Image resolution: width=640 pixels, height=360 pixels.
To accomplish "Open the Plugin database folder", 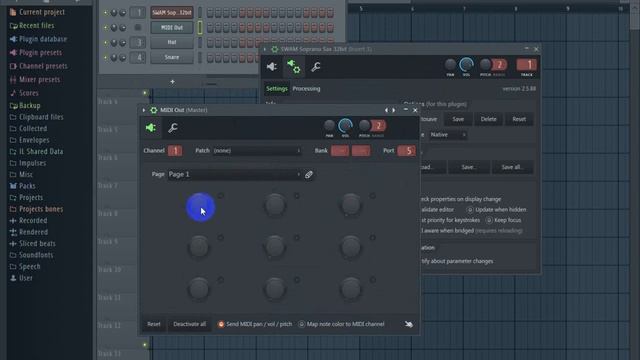I will [38, 39].
